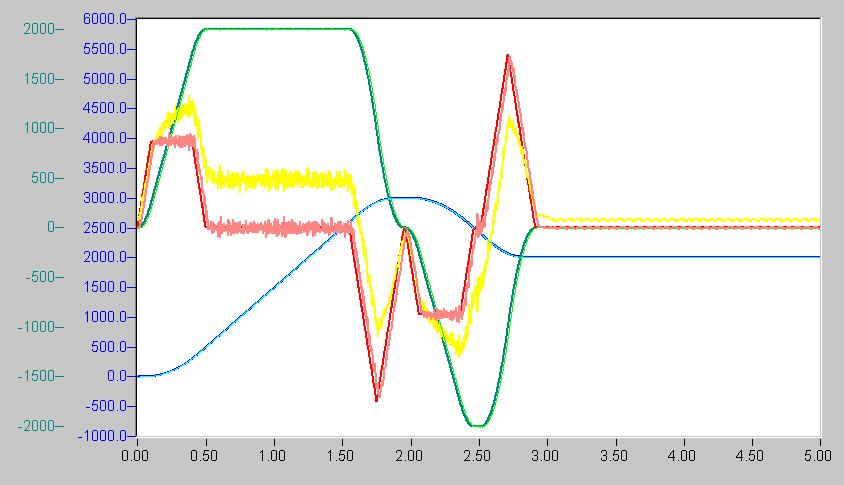
Task: Click the green curve's lowest trough
Action: tap(478, 426)
